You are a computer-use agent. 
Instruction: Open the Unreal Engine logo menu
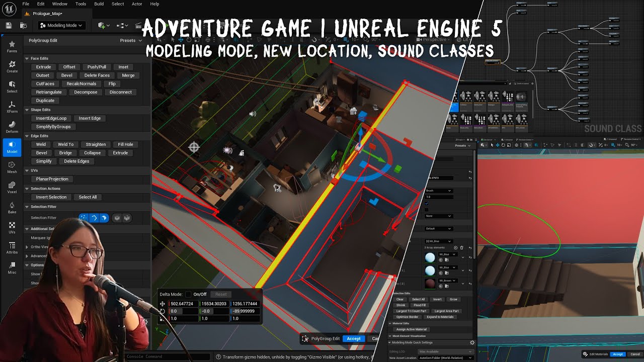pos(10,8)
